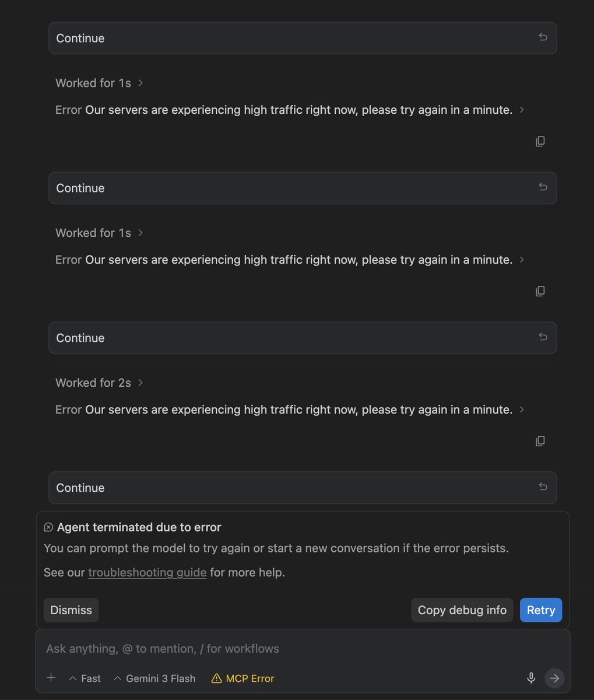Click the undo arrow on last Continue message
The width and height of the screenshot is (594, 700).
pyautogui.click(x=543, y=487)
